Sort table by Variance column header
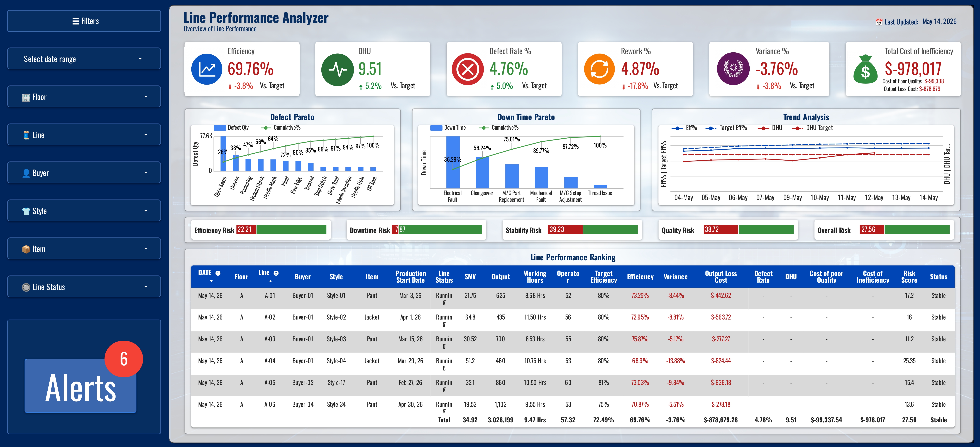 click(676, 277)
